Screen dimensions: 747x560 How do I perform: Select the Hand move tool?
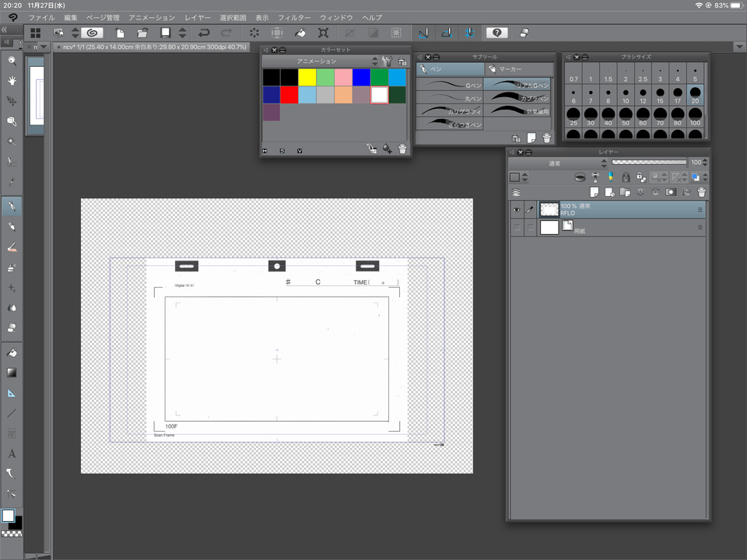pos(12,80)
